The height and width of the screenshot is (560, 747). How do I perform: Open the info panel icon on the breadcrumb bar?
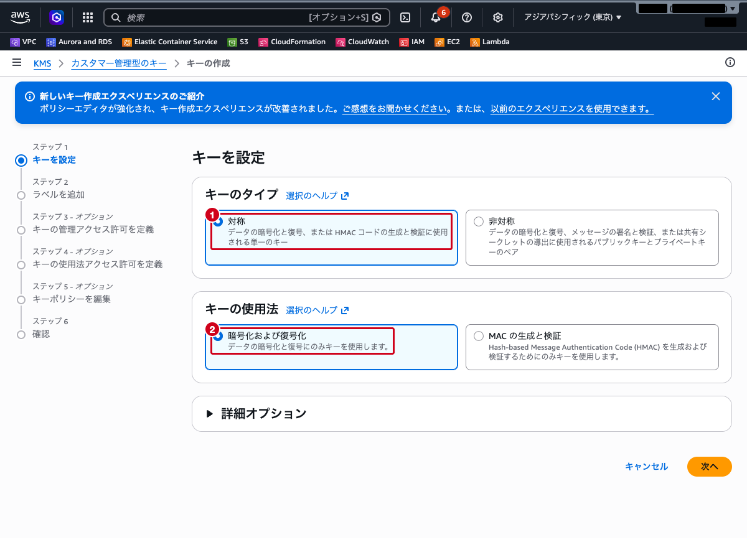pos(730,62)
